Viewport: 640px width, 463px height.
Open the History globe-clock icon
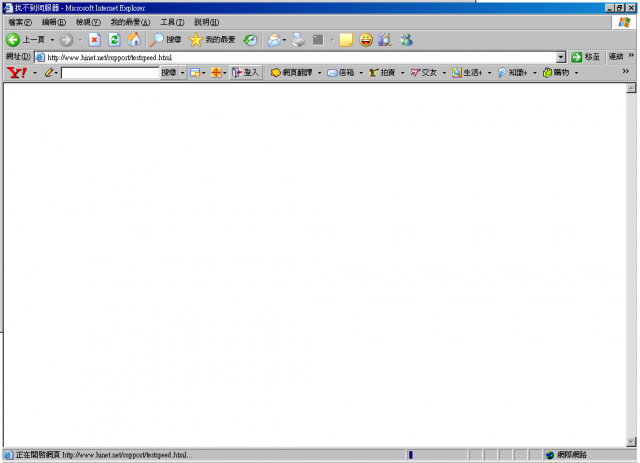click(x=250, y=40)
